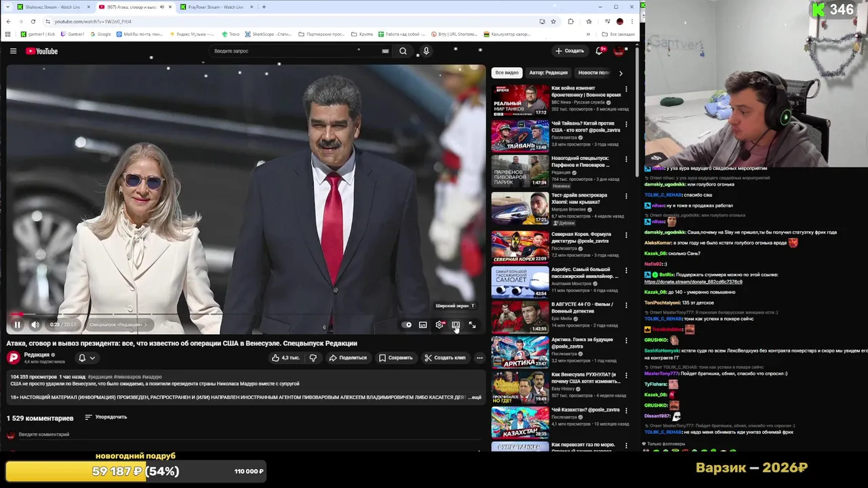Mute the video volume
Image resolution: width=868 pixels, height=488 pixels.
pyautogui.click(x=35, y=325)
